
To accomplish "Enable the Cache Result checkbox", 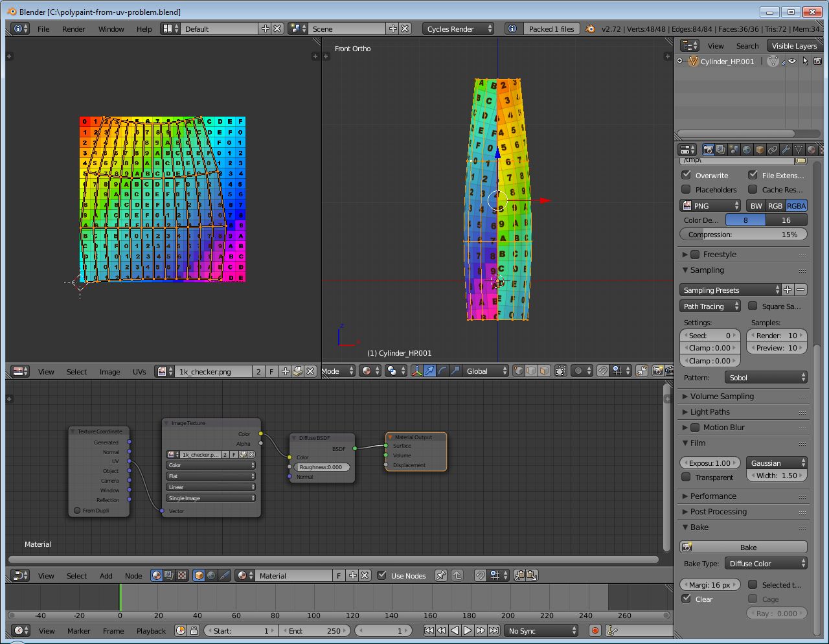I will (753, 189).
